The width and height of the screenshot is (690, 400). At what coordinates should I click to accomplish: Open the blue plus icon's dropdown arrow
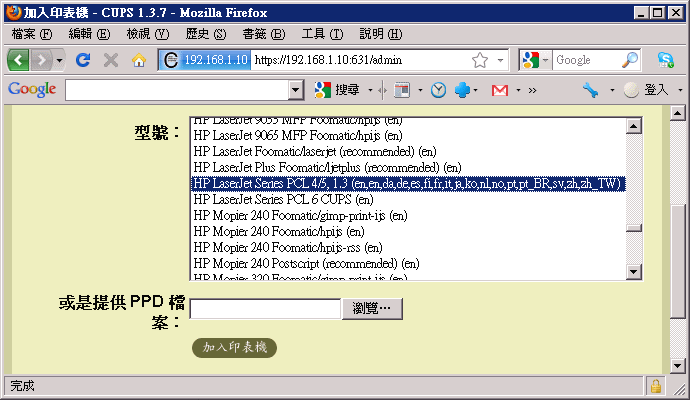[x=476, y=90]
